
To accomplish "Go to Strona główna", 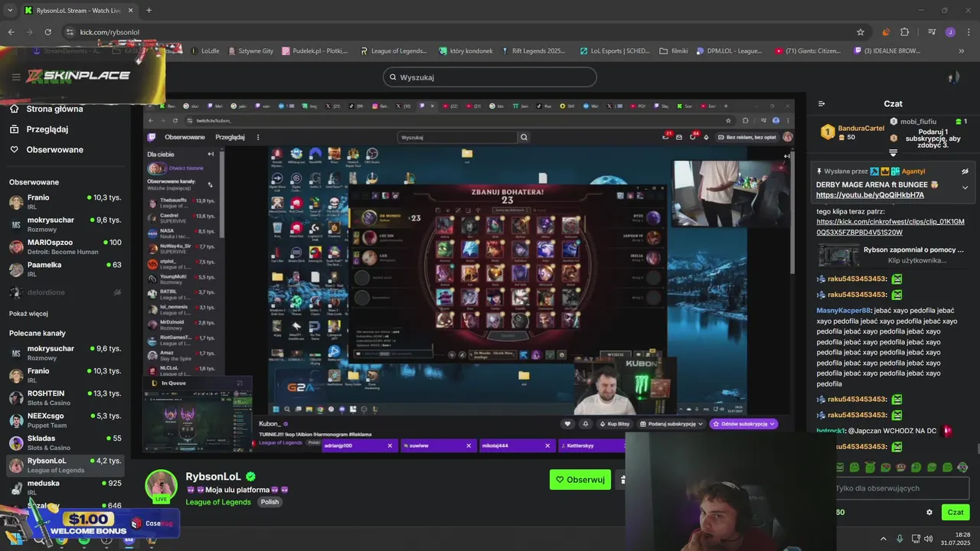I will click(x=47, y=109).
